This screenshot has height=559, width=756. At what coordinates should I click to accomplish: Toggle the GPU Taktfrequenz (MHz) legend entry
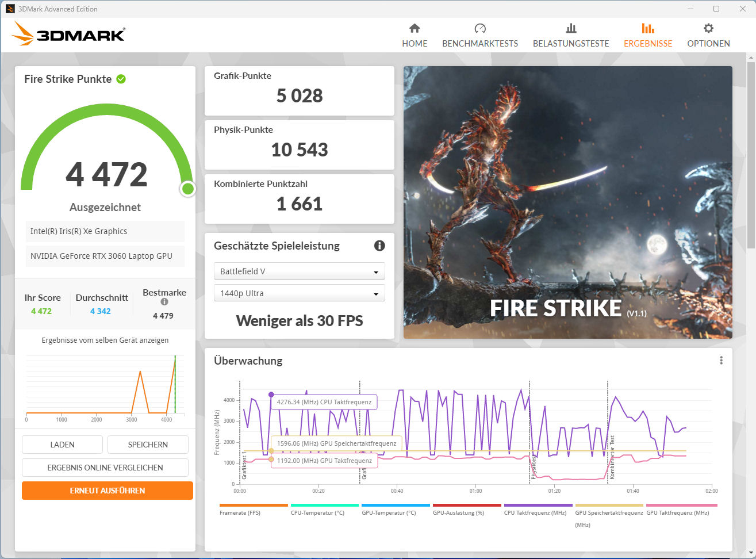pyautogui.click(x=682, y=510)
